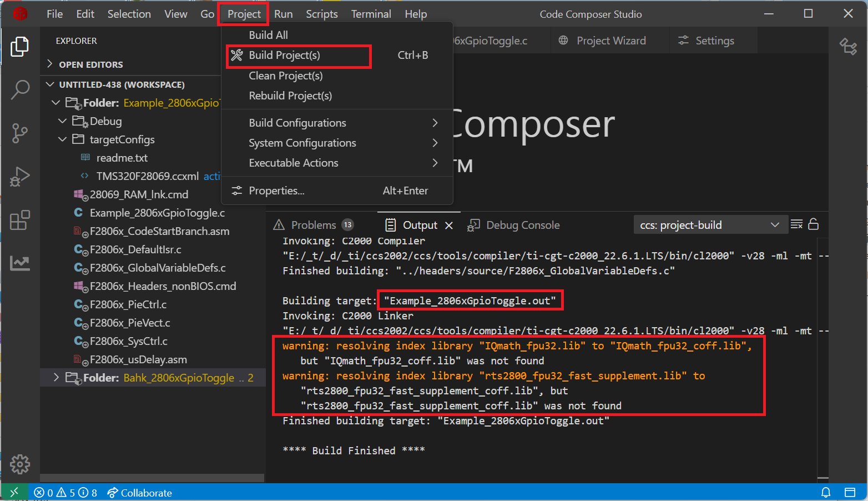
Task: Open notifications bell in status bar
Action: 826,493
